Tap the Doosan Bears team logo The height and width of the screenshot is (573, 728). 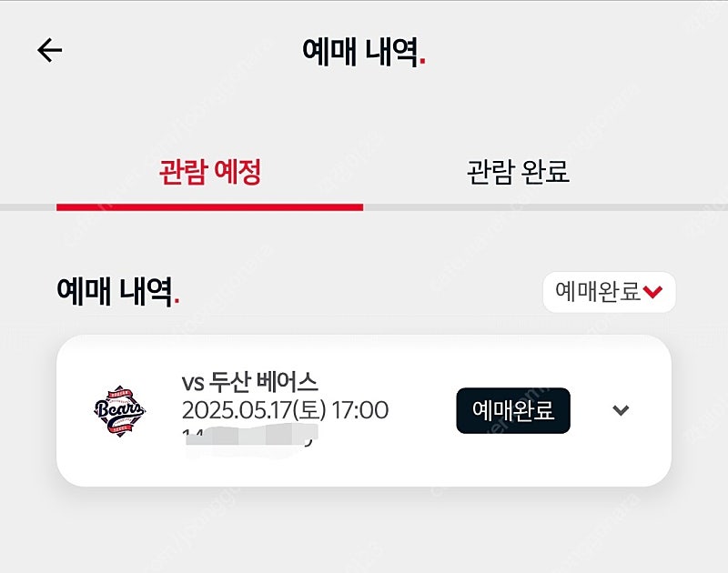119,410
